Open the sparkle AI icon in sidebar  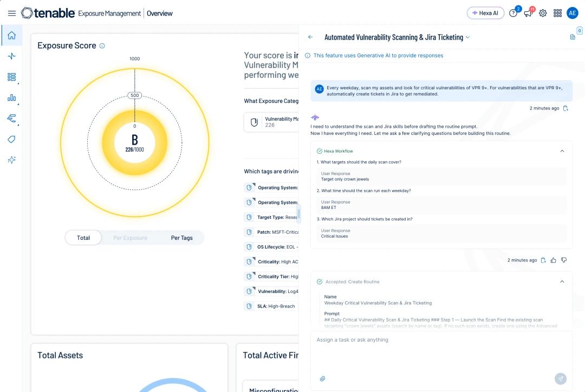[11, 160]
